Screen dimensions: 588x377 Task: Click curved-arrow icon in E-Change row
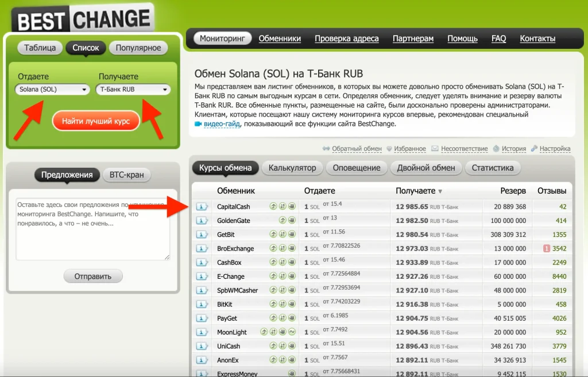point(273,276)
